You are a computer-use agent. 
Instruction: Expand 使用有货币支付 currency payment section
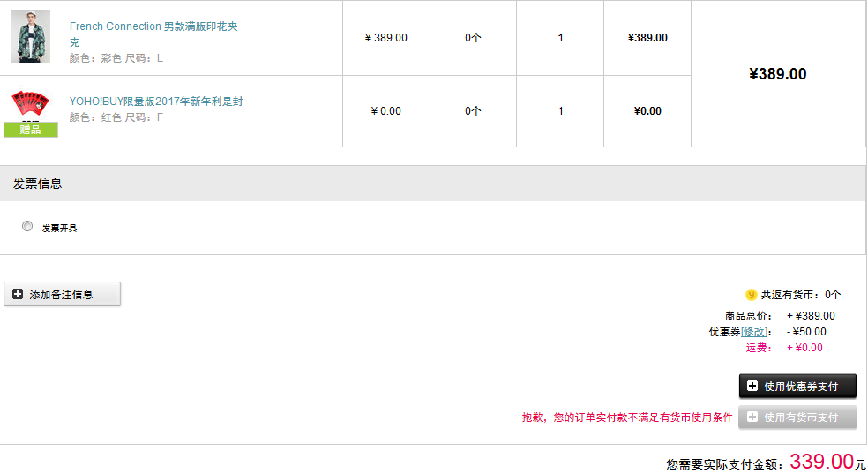tap(797, 417)
